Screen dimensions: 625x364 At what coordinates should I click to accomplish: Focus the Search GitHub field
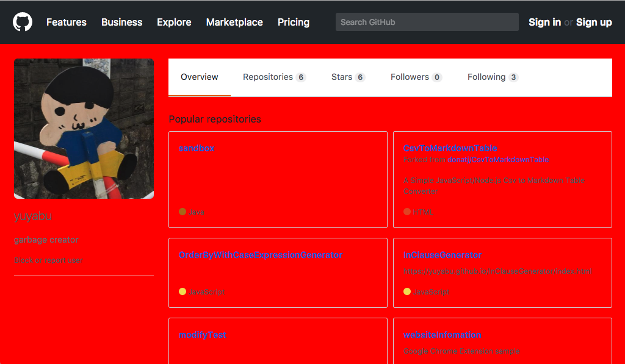pyautogui.click(x=427, y=22)
